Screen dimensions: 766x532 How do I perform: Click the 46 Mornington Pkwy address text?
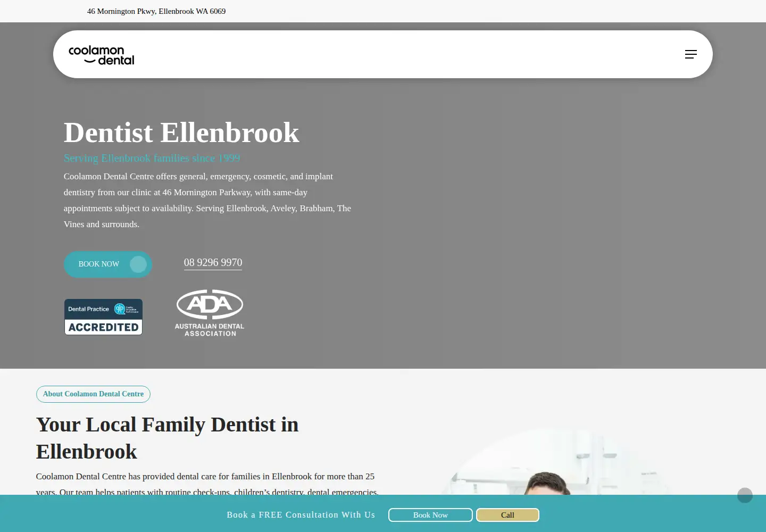click(x=156, y=11)
